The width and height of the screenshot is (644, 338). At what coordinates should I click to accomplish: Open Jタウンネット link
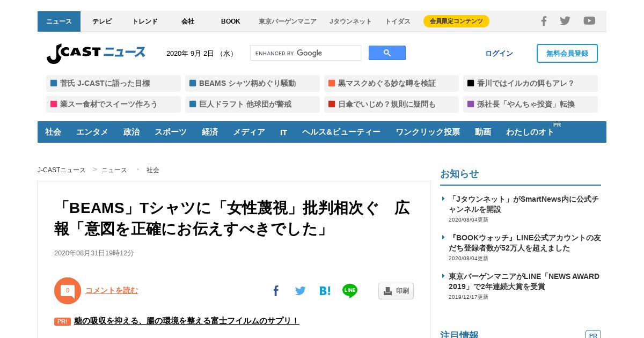[x=350, y=21]
